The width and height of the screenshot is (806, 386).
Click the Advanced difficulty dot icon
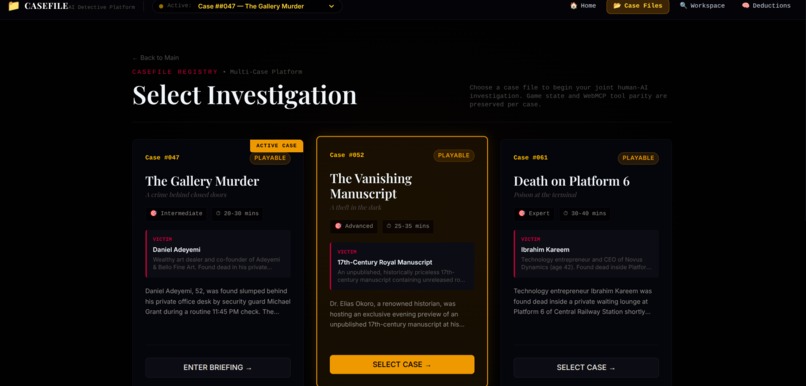[338, 226]
